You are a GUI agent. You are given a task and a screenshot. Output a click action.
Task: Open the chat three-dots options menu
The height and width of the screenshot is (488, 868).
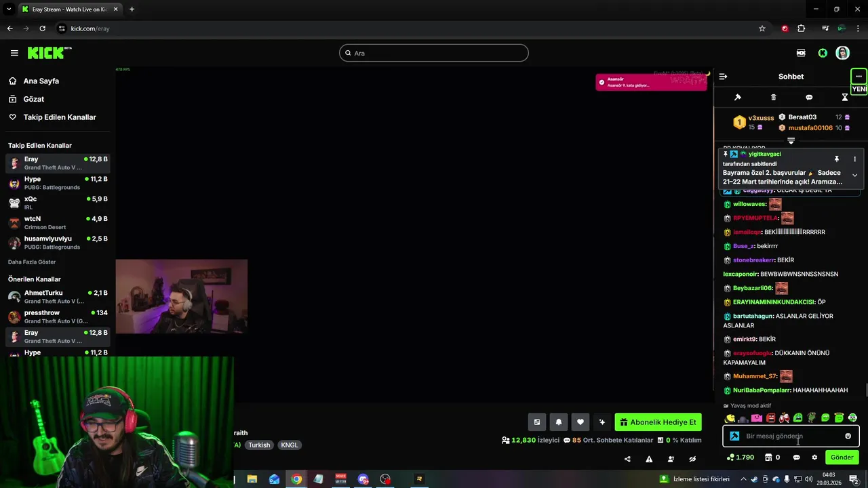tap(859, 76)
